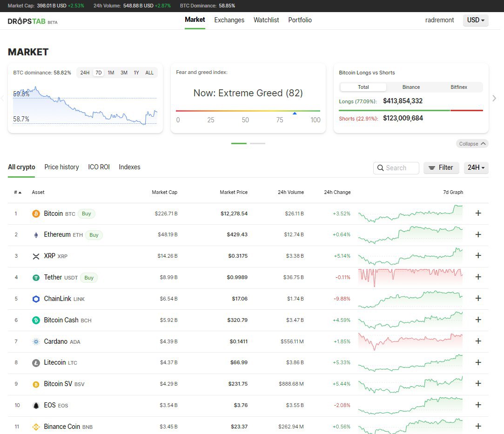This screenshot has width=504, height=434.
Task: Click Buy button next to Tether
Action: click(x=89, y=278)
